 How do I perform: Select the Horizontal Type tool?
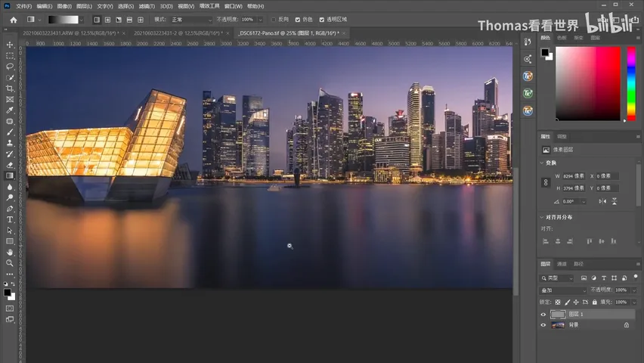10,219
